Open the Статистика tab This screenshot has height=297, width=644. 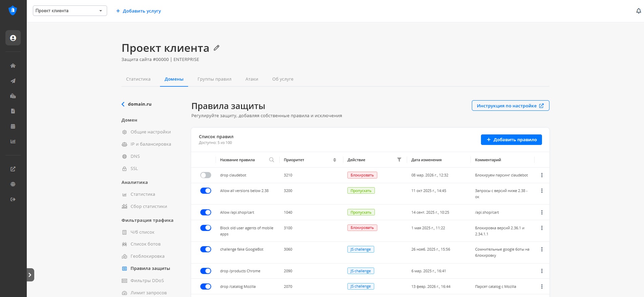[x=138, y=79]
